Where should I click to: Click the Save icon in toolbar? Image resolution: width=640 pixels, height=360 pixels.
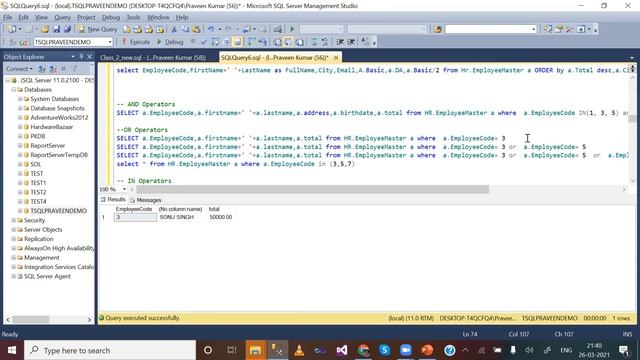click(56, 29)
